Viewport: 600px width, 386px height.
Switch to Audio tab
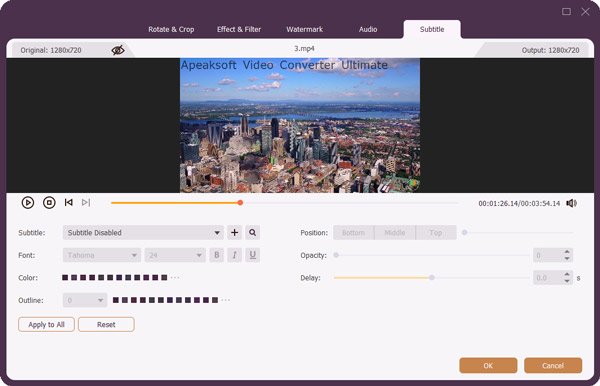click(368, 29)
